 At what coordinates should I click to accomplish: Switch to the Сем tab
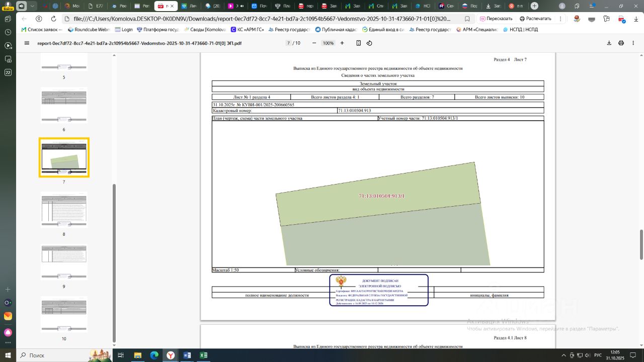(445, 6)
